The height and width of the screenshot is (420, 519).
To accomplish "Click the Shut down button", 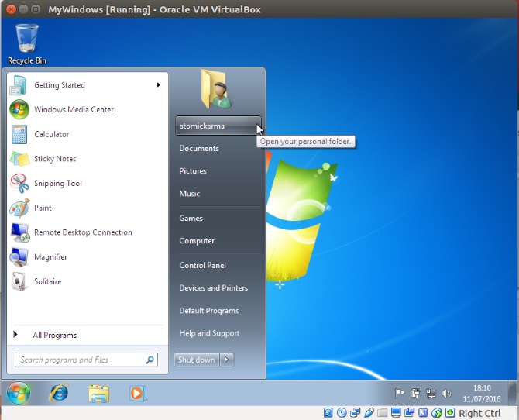I will (196, 360).
